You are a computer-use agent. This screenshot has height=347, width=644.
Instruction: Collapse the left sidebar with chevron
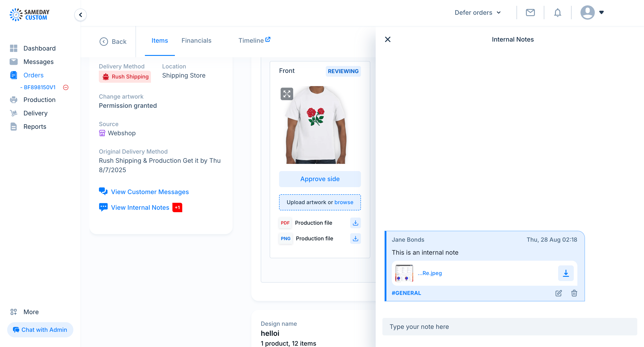coord(80,15)
